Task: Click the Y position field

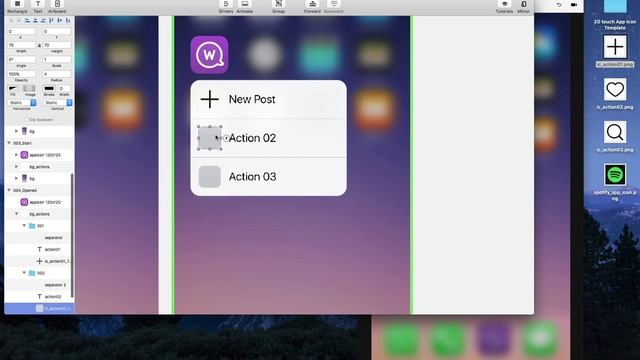Action: click(57, 31)
